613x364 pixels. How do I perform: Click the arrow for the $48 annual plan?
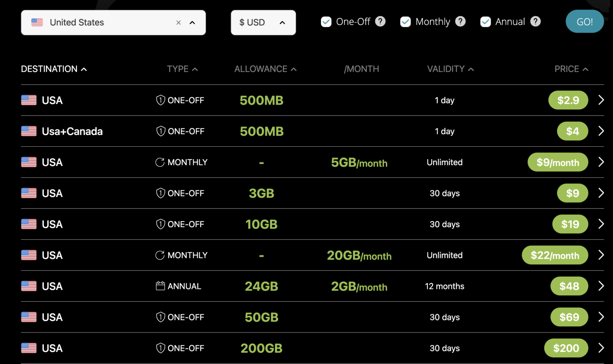601,286
